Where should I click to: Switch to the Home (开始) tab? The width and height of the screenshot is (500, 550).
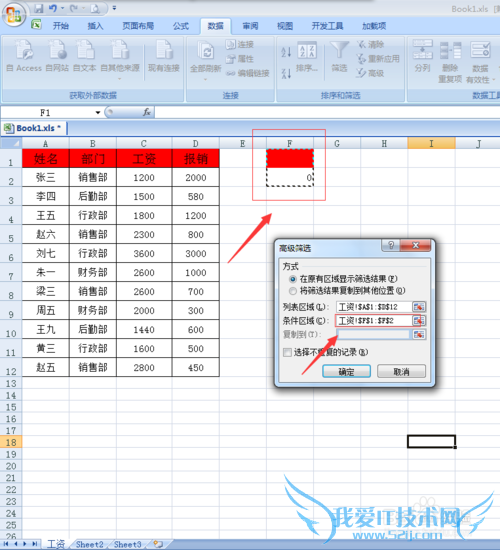tap(60, 26)
